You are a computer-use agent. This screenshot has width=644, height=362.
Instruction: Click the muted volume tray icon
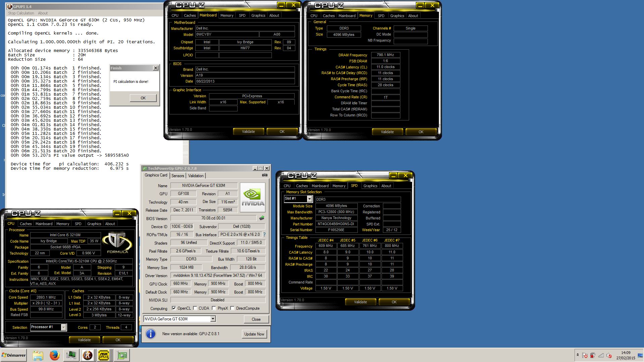click(609, 355)
